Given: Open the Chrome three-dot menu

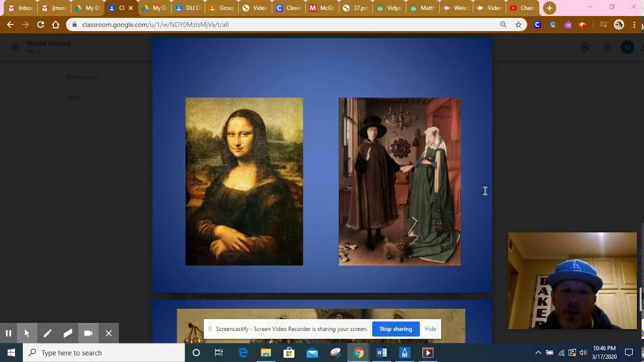Looking at the screenshot, I should [634, 25].
